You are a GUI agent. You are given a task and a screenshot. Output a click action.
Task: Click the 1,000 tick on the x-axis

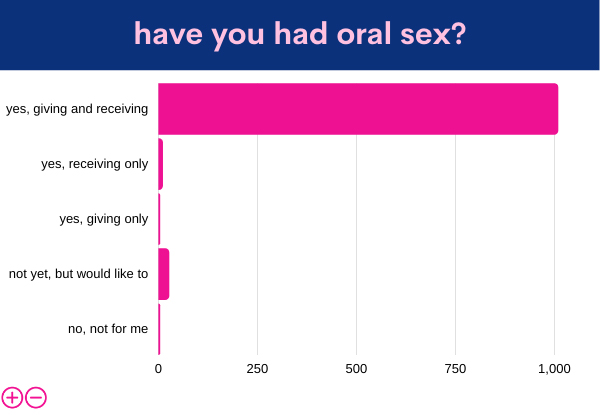pyautogui.click(x=554, y=369)
